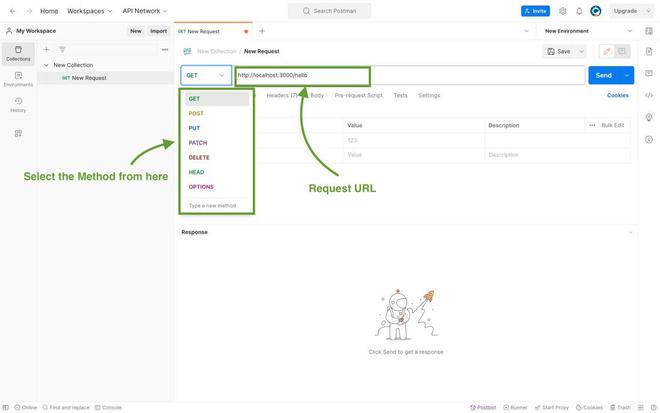This screenshot has height=413, width=660.
Task: Click the forward navigation arrow
Action: point(29,11)
